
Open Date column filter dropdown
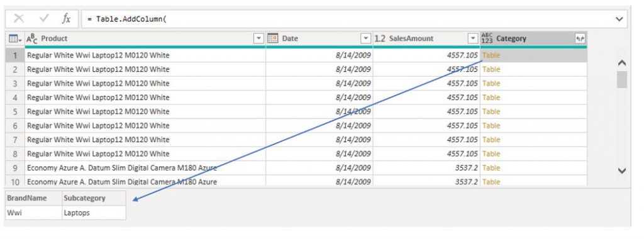[366, 38]
